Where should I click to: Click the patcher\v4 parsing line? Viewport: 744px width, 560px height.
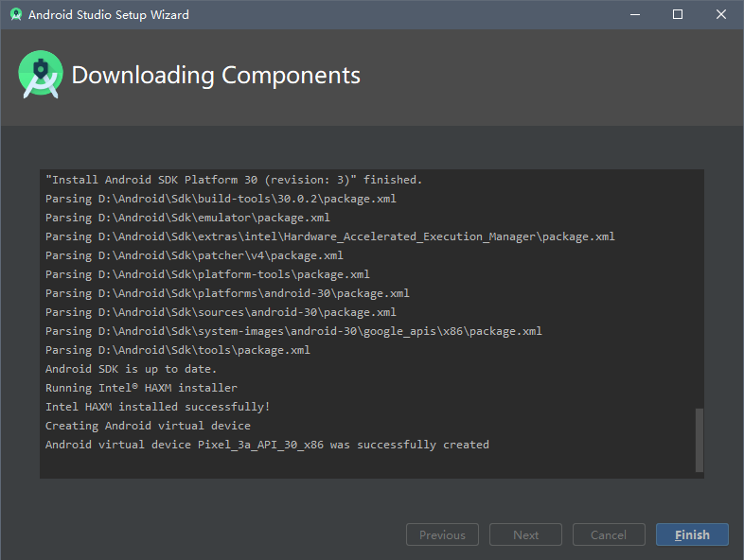[x=194, y=255]
